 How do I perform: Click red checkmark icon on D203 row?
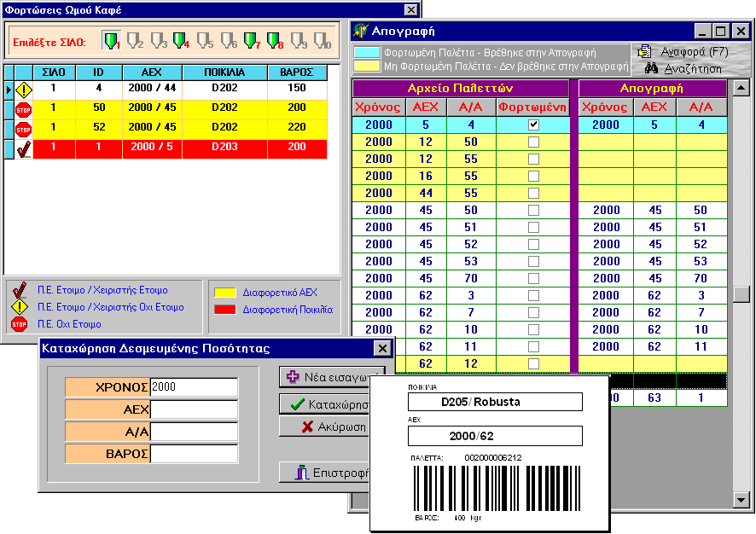(23, 148)
